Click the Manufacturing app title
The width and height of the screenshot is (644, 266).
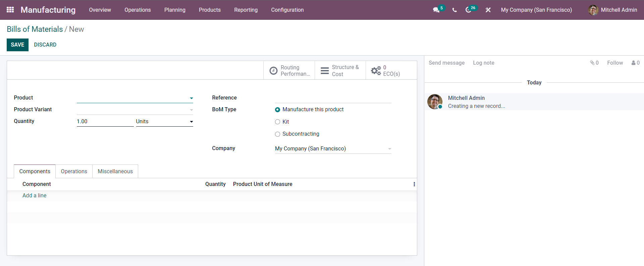tap(48, 10)
